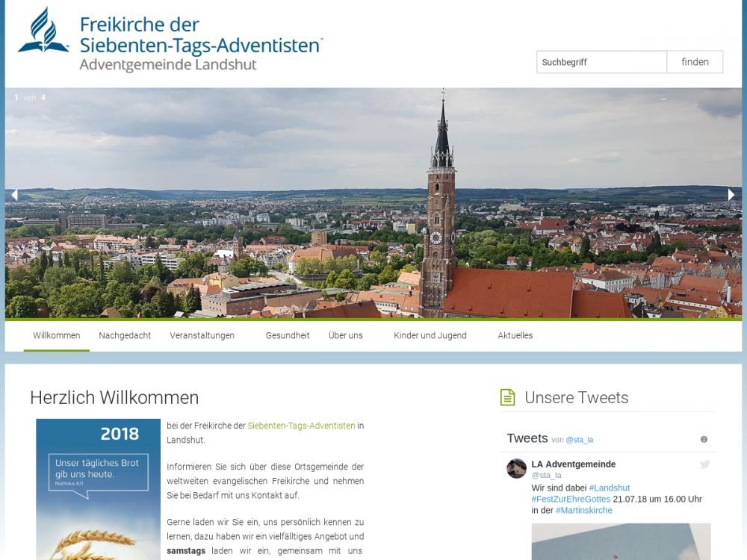Screen dimensions: 747x560
Task: Click the @sta_la link in Tweets header
Action: (579, 440)
